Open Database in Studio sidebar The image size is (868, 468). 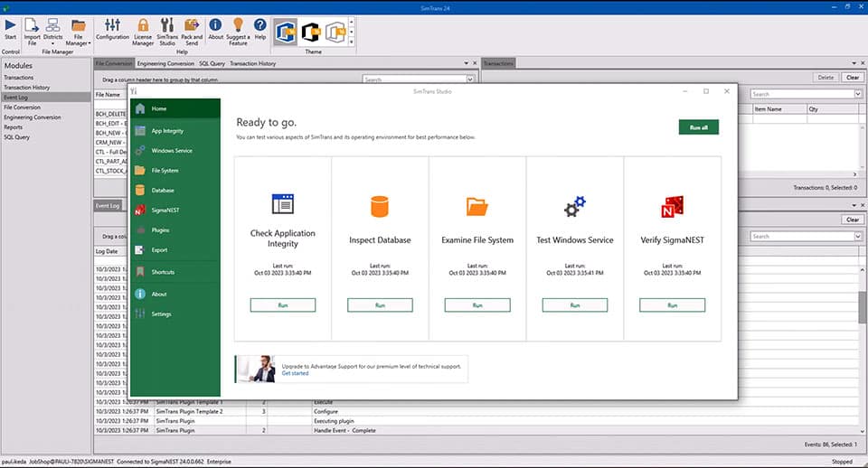coord(175,191)
